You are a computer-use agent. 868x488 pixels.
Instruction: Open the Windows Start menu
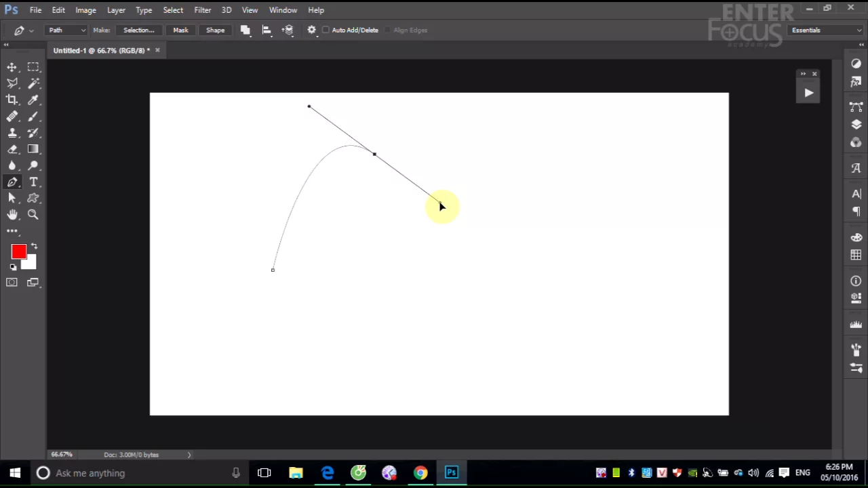[15, 473]
